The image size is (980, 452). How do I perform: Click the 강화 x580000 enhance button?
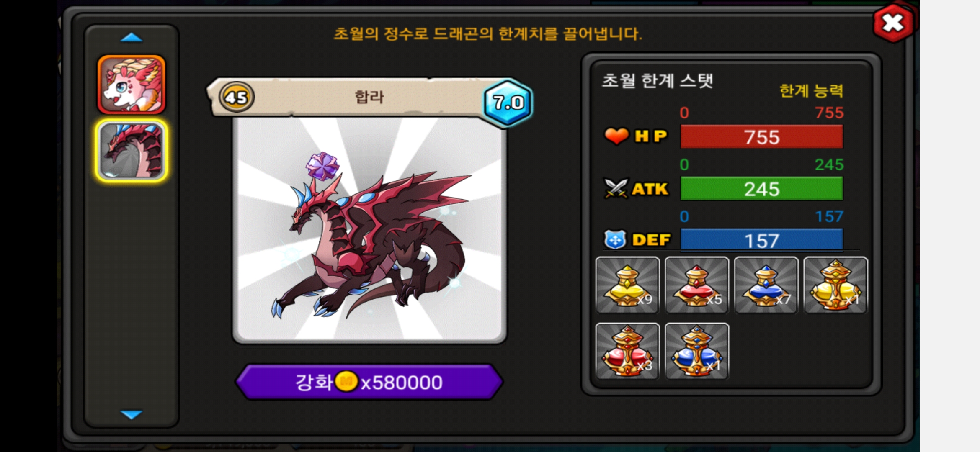[x=369, y=382]
